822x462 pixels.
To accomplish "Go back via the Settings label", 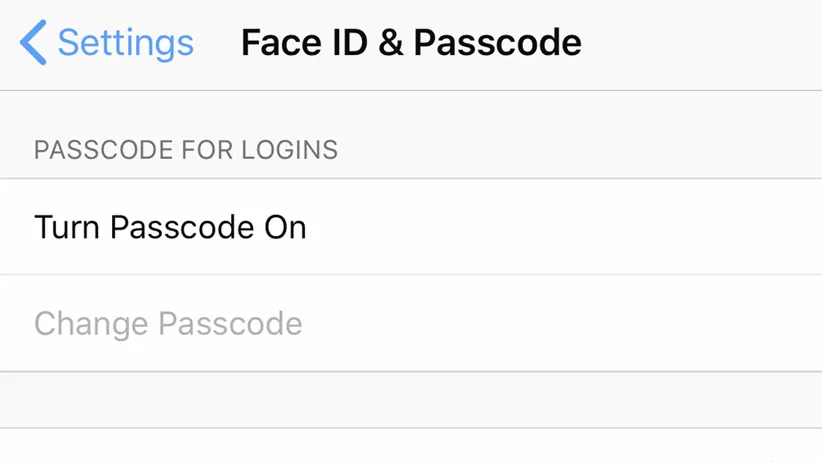I will pyautogui.click(x=125, y=44).
